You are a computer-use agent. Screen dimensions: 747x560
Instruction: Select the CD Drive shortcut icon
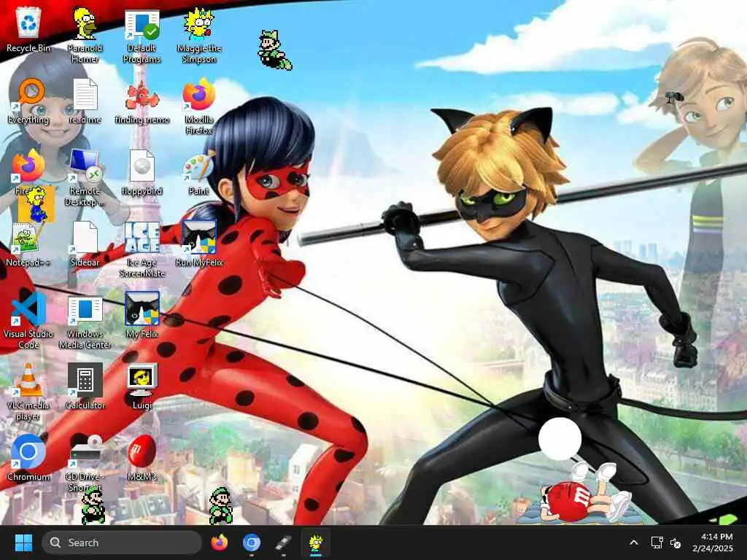pyautogui.click(x=85, y=464)
